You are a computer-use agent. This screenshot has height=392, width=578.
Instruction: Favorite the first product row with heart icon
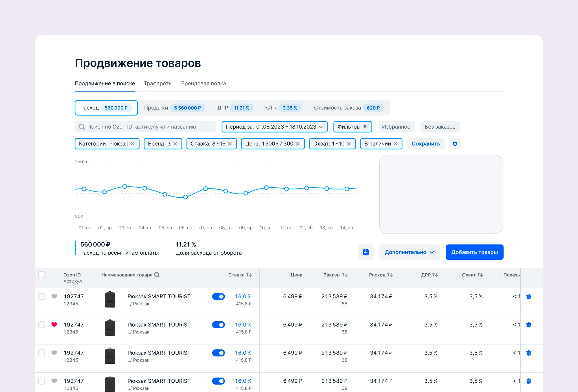(54, 296)
